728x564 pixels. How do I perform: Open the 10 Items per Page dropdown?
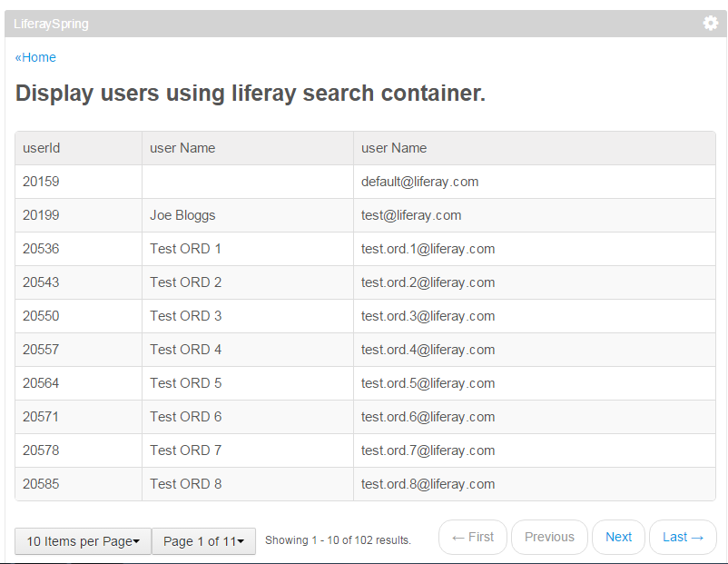tap(84, 541)
